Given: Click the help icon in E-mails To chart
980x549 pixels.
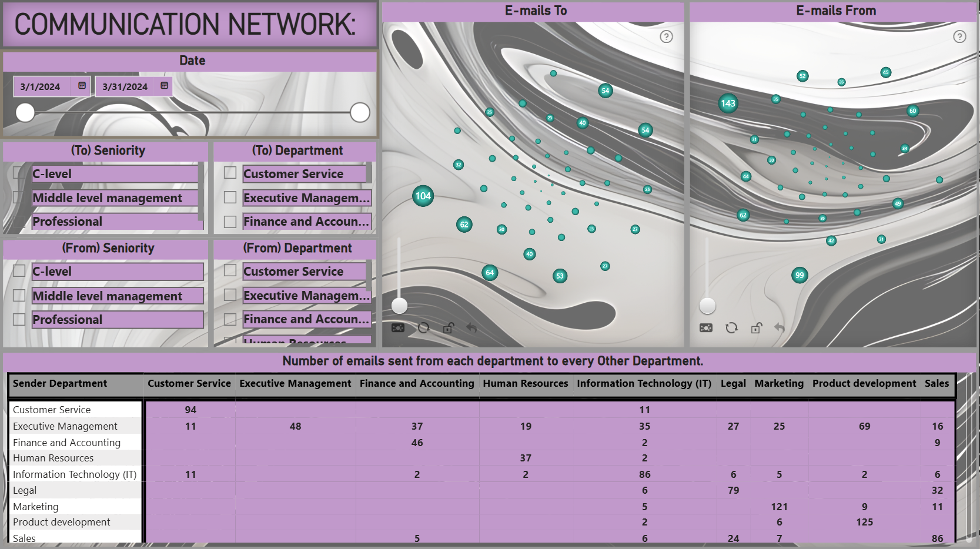Looking at the screenshot, I should 666,36.
